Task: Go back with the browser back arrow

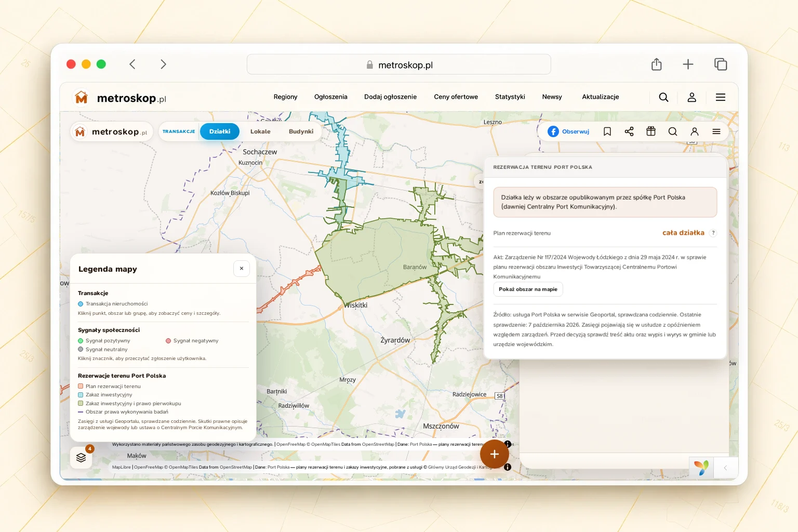Action: (x=132, y=64)
